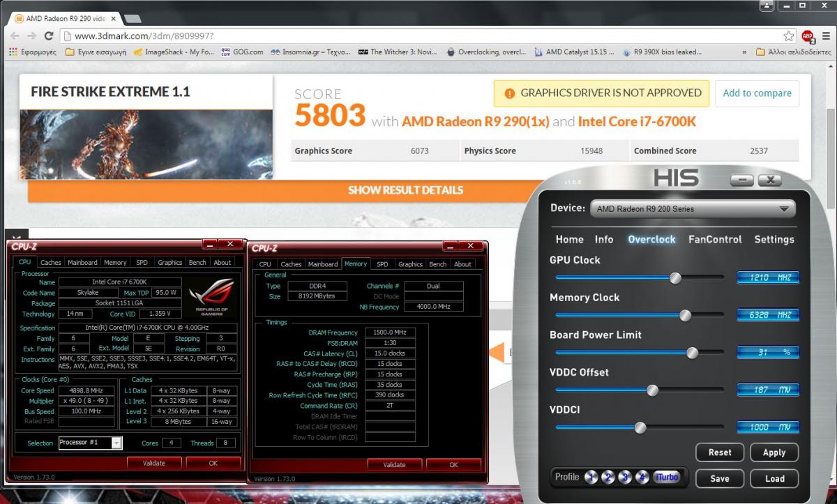Open the GOG.com bookmark
Screen dimensions: 837x504
click(x=242, y=52)
